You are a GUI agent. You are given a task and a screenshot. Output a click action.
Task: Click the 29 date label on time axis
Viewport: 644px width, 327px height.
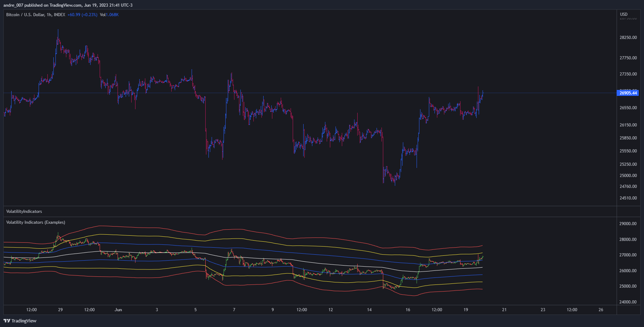point(60,310)
